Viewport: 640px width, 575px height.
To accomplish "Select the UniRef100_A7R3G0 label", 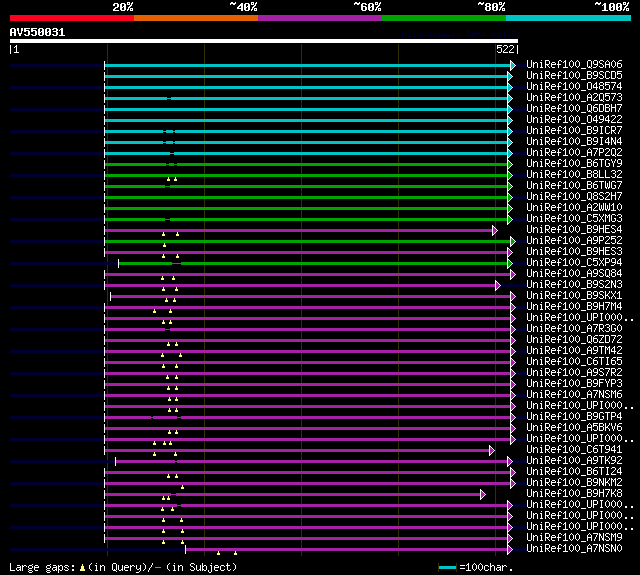I will 574,329.
